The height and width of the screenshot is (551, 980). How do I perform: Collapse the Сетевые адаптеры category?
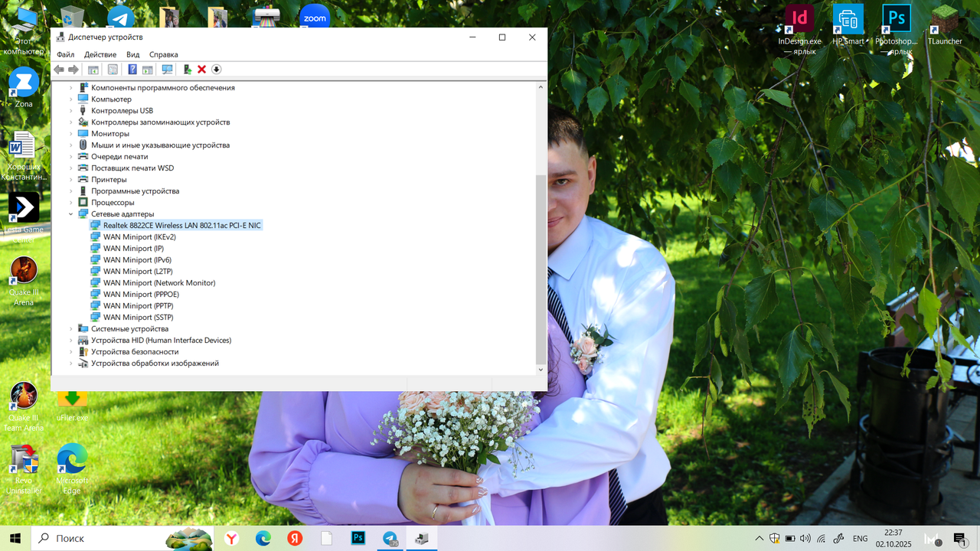coord(71,214)
